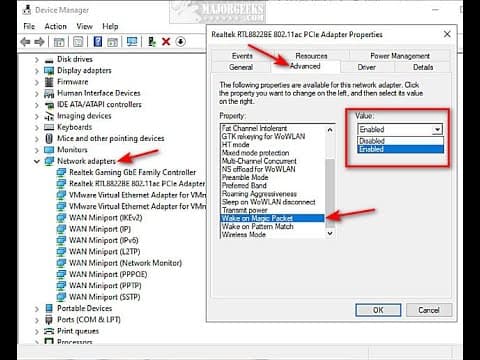Expand the Human Interface Devices node
Viewport: 480px width, 360px height.
pos(37,94)
